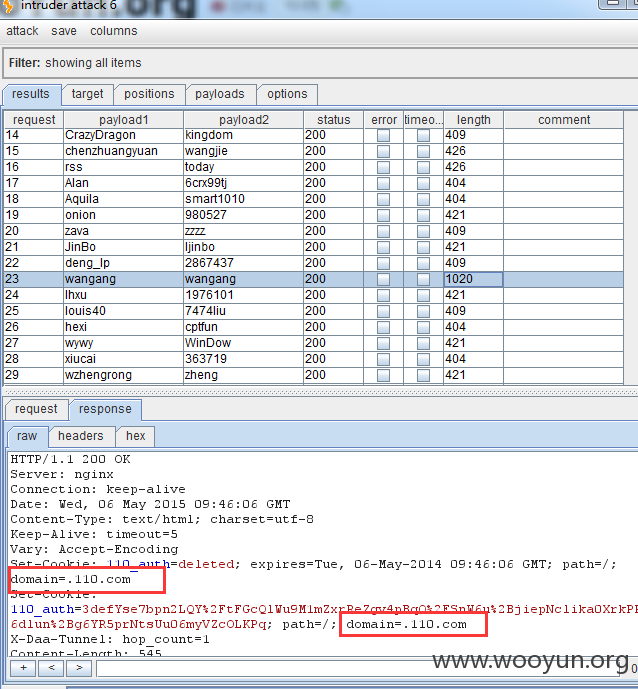This screenshot has height=689, width=638.
Task: Open the attack menu
Action: [22, 31]
